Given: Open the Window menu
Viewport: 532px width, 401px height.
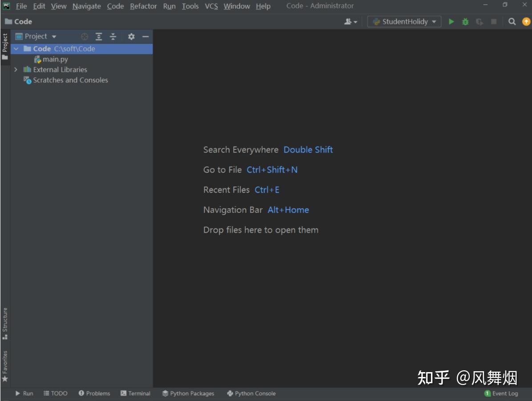Looking at the screenshot, I should click(237, 6).
